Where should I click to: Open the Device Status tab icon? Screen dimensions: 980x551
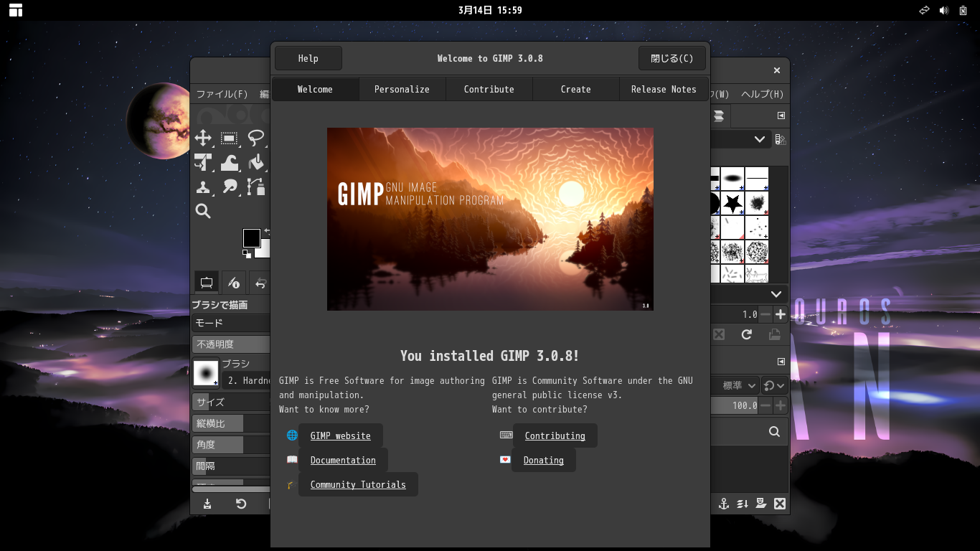(x=233, y=282)
